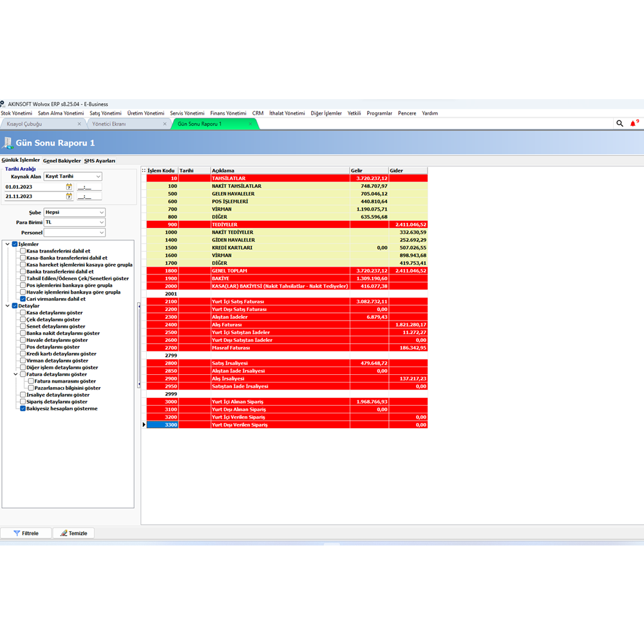Image resolution: width=644 pixels, height=644 pixels.
Task: Open calendar picker for start date 01.01.2023
Action: [x=69, y=187]
